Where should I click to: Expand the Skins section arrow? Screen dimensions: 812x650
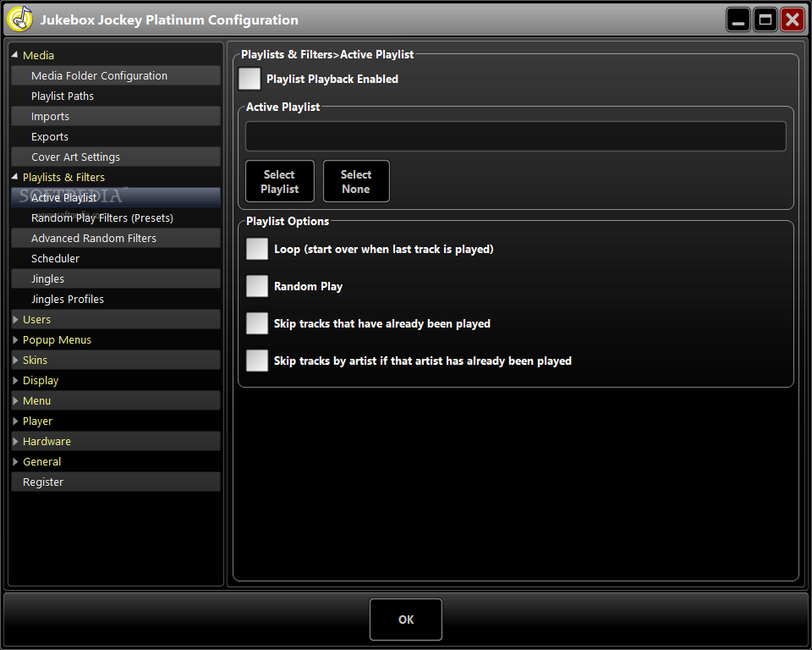pyautogui.click(x=15, y=360)
